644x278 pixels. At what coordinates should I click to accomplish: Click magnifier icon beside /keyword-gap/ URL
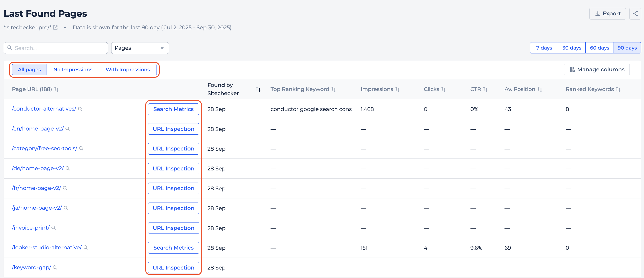click(x=55, y=267)
